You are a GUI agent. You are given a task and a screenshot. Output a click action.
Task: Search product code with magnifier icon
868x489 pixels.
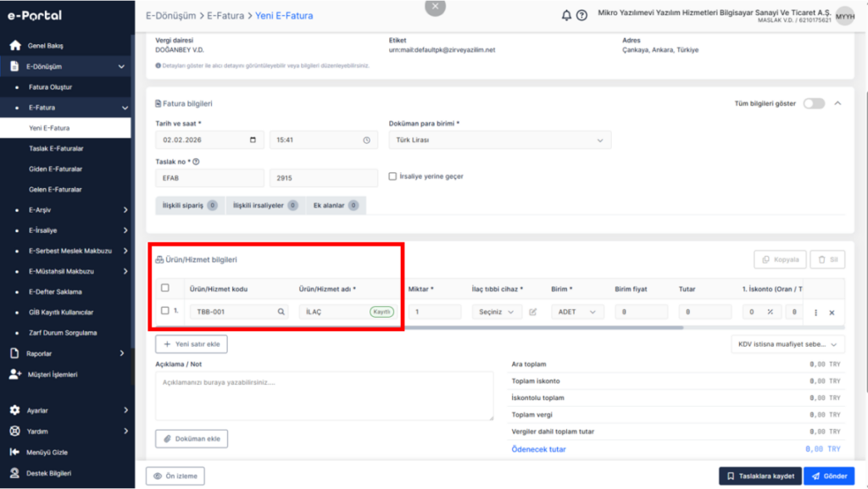coord(281,312)
